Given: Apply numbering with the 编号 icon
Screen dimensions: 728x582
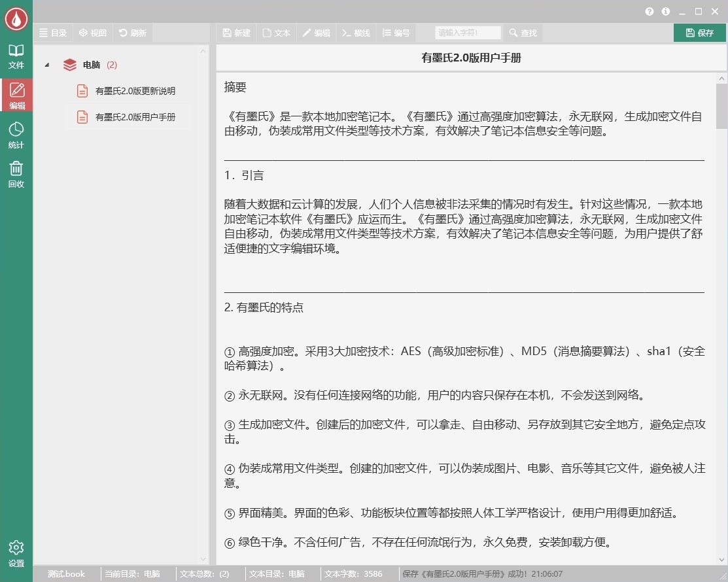Looking at the screenshot, I should (396, 32).
